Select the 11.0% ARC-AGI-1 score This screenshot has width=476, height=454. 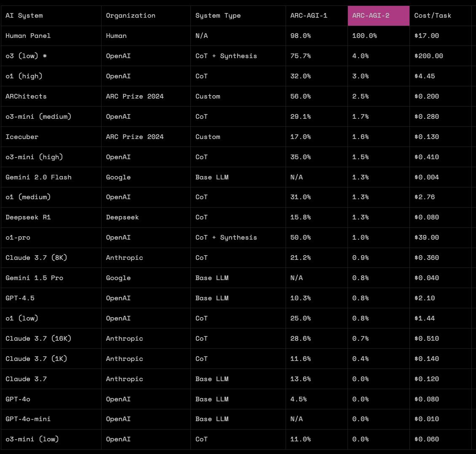point(300,439)
